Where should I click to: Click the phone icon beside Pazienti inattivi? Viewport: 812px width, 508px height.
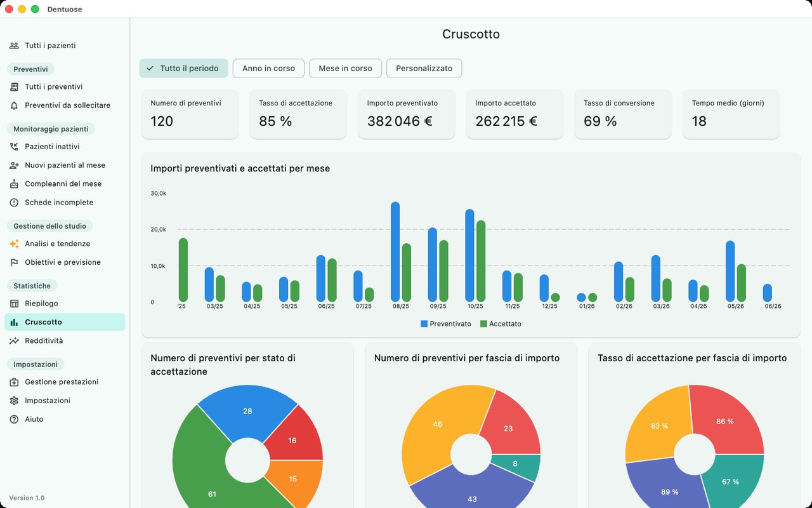tap(14, 147)
